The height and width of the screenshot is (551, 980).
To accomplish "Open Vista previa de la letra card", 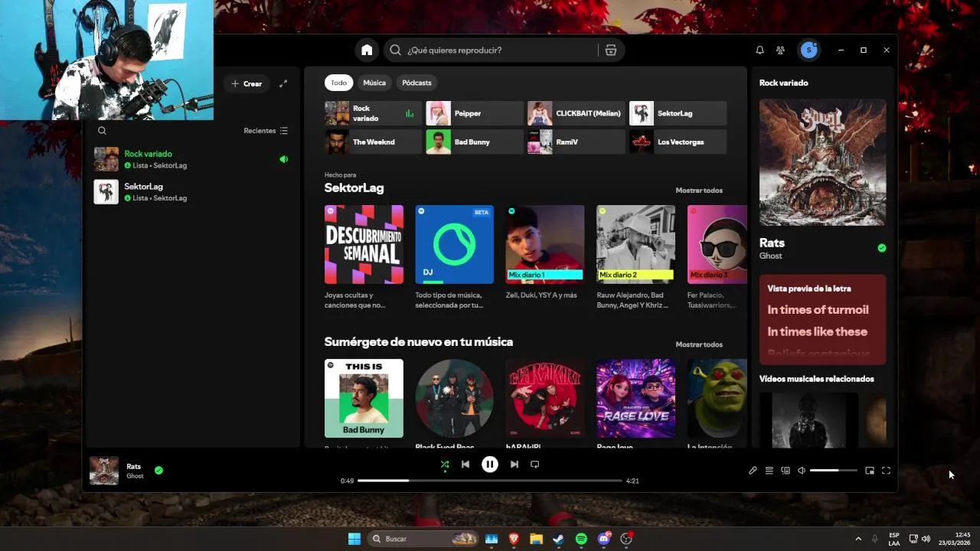I will [822, 320].
